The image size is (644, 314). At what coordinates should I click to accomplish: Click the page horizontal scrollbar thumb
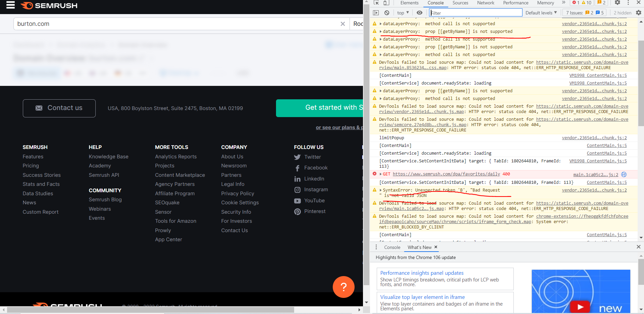pyautogui.click(x=150, y=310)
